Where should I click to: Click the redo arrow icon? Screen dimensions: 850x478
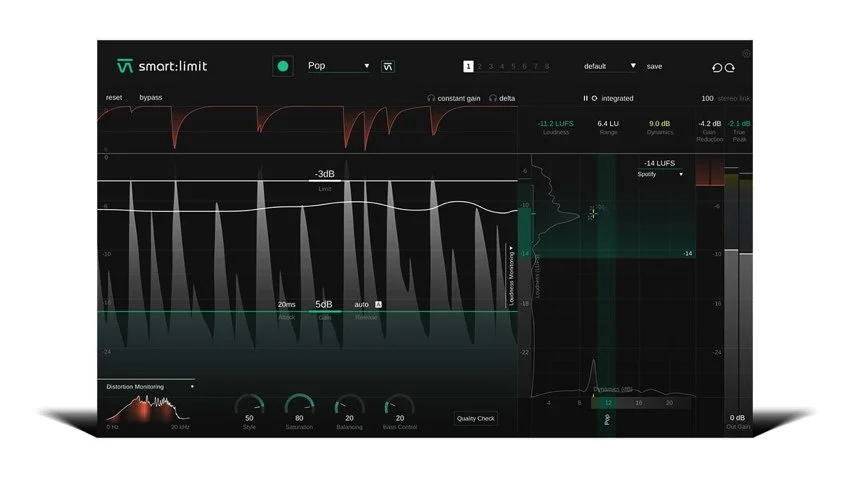point(730,68)
